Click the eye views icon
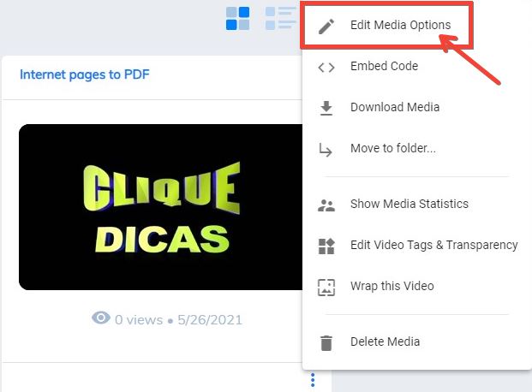Viewport: 532px width, 392px height. pos(101,318)
